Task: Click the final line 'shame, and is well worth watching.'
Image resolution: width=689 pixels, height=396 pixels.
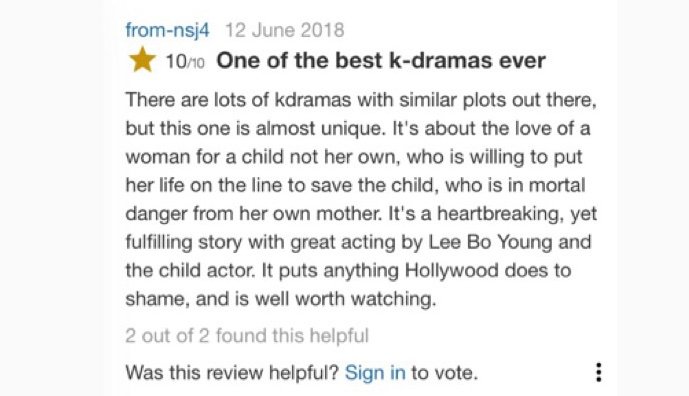Action: point(281,299)
